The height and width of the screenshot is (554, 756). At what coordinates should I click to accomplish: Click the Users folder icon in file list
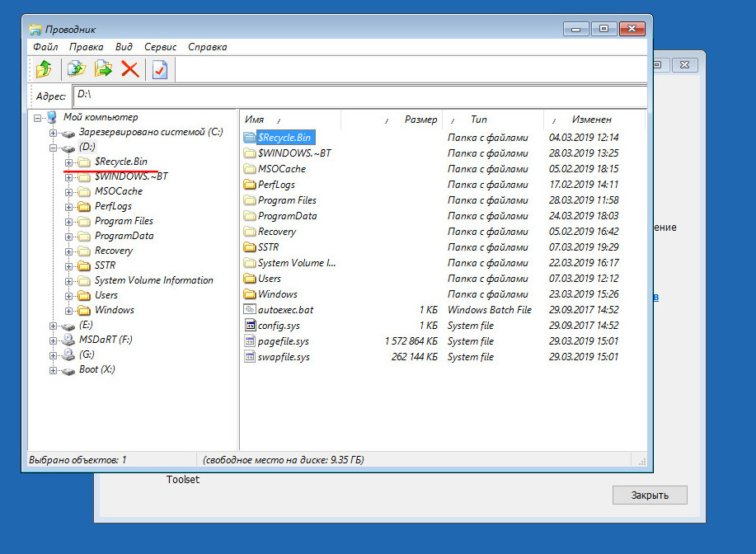250,278
